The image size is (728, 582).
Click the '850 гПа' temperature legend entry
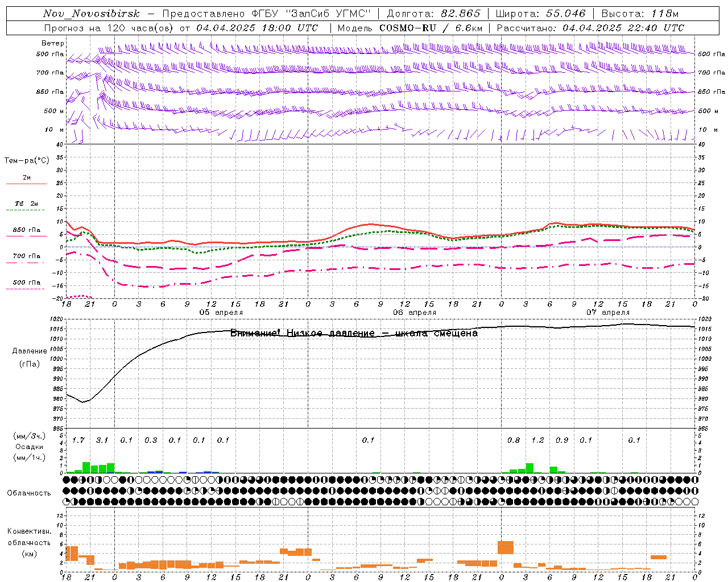[x=26, y=232]
